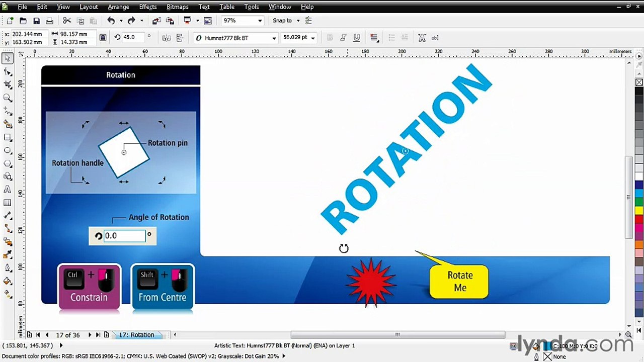Click the No Color X swatch
Image resolution: width=644 pixels, height=362 pixels.
639,82
